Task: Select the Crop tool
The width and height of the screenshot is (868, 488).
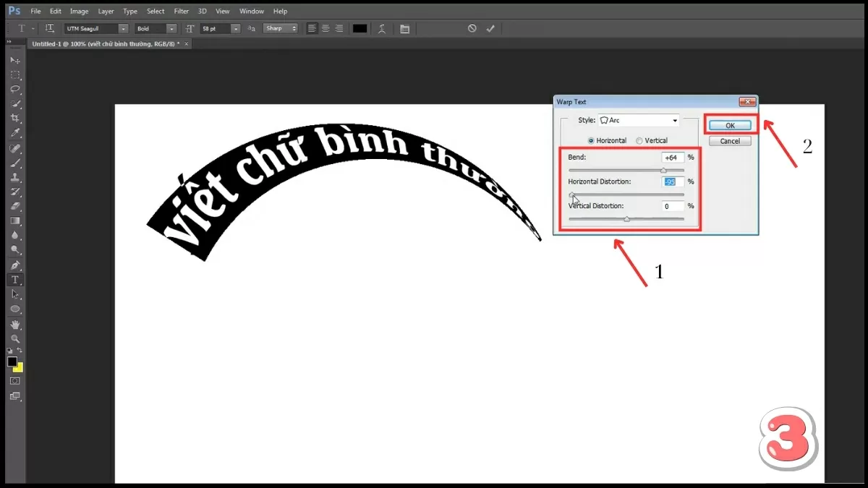Action: click(14, 119)
